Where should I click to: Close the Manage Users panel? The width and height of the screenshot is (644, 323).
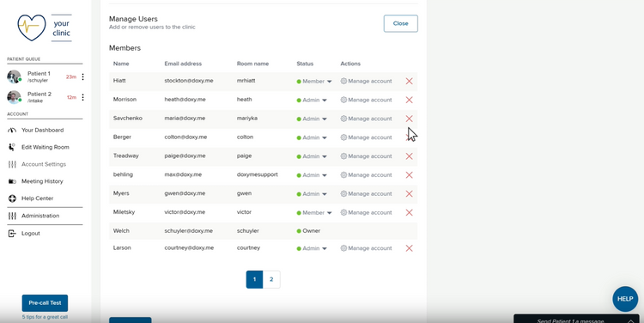tap(400, 23)
